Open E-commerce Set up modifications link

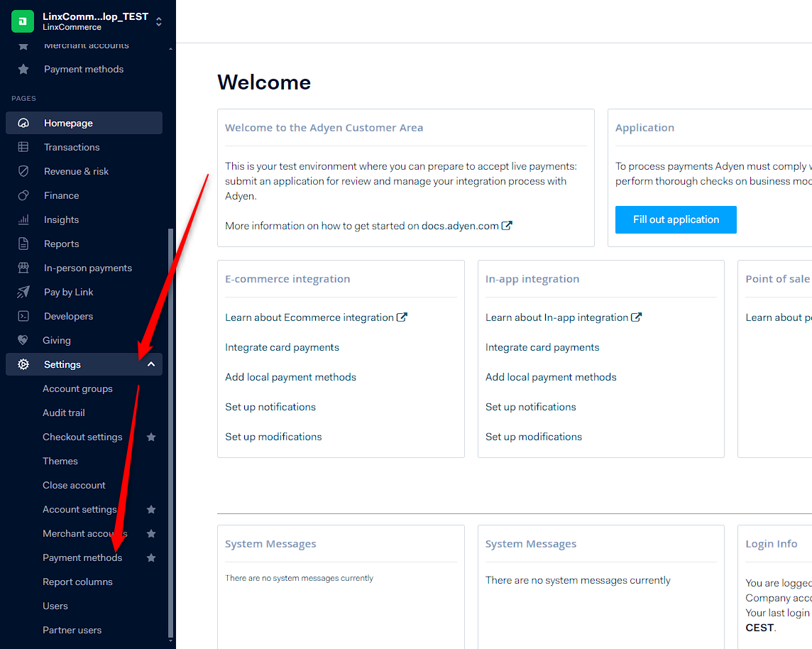(x=273, y=437)
